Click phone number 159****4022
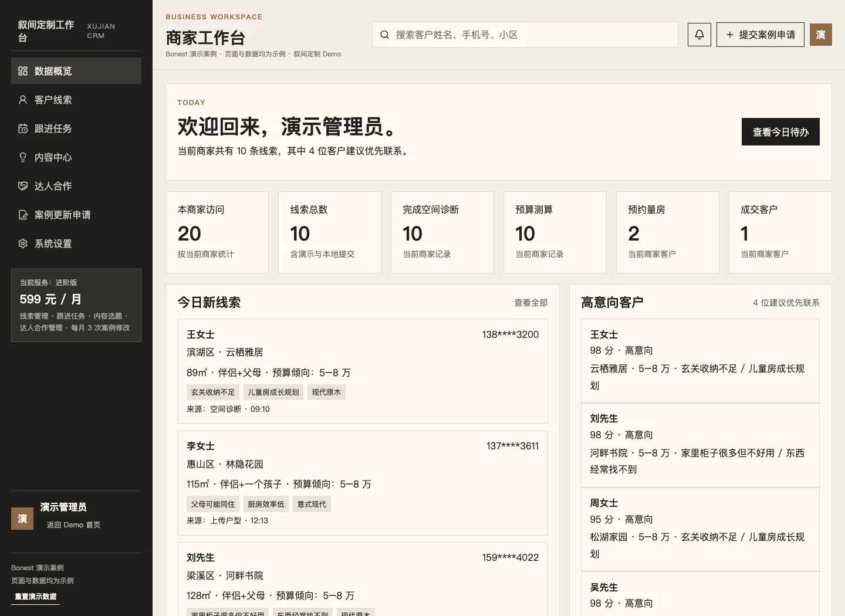 click(511, 557)
